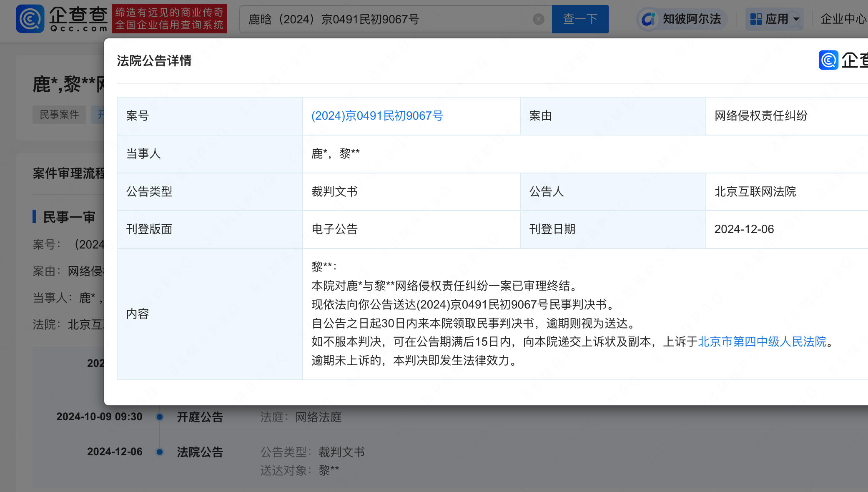This screenshot has height=492, width=868.
Task: Click the red slogan banner beside the logo
Action: [x=169, y=18]
